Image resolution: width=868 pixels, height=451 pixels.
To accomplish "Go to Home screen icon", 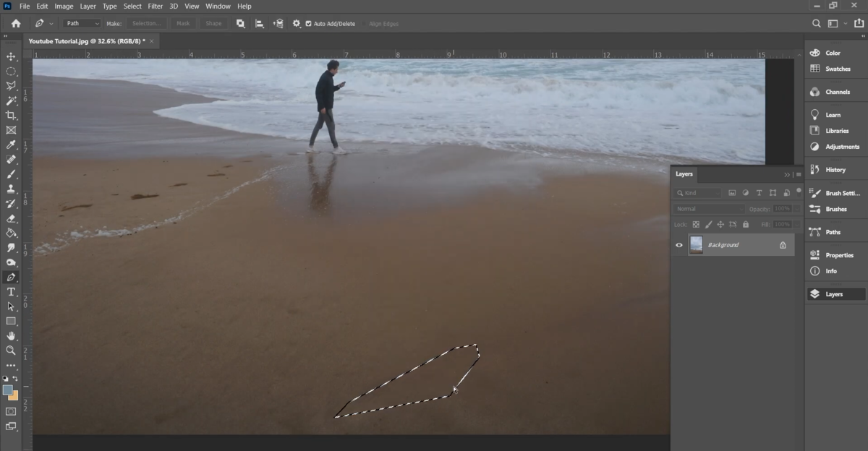I will (16, 23).
